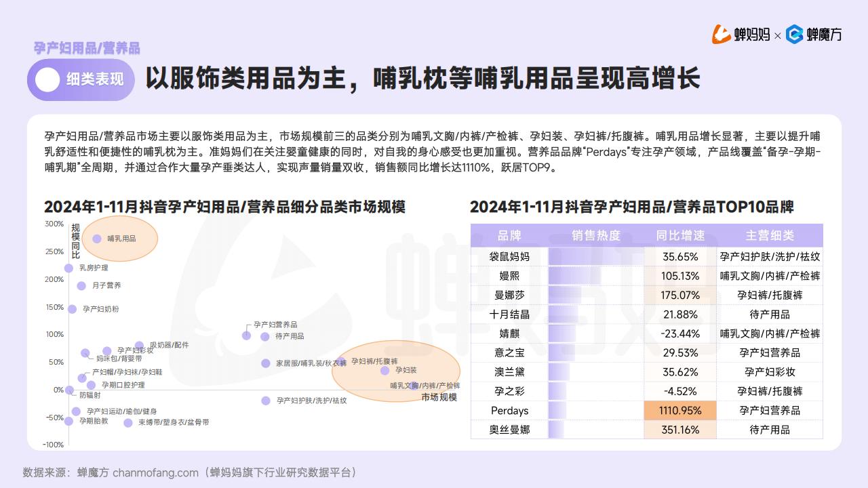Click the 孕产妇用品/营养品 section label
The width and height of the screenshot is (868, 488).
(87, 47)
